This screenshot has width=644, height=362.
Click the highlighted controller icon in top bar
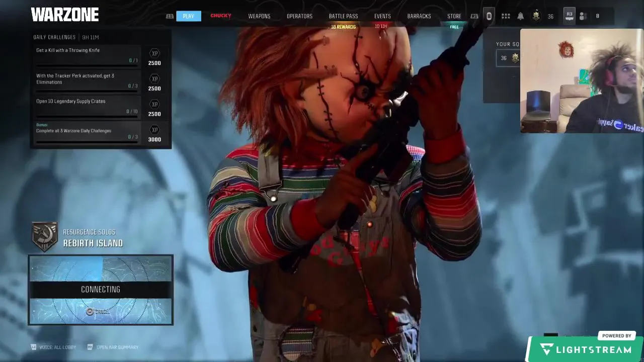[x=489, y=16]
